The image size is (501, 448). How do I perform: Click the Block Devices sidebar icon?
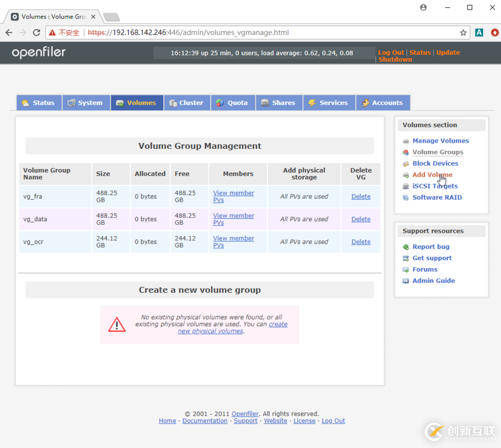pos(405,163)
